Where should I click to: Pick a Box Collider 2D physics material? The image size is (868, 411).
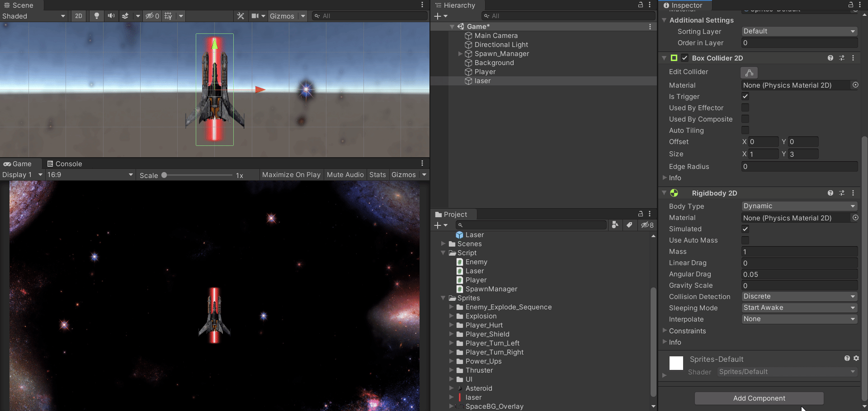(855, 85)
